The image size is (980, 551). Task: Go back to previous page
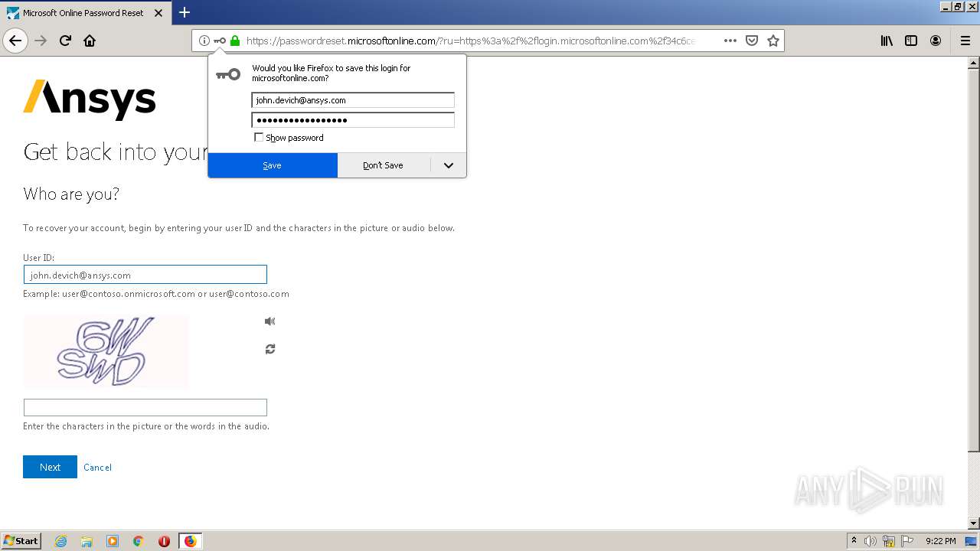tap(15, 41)
